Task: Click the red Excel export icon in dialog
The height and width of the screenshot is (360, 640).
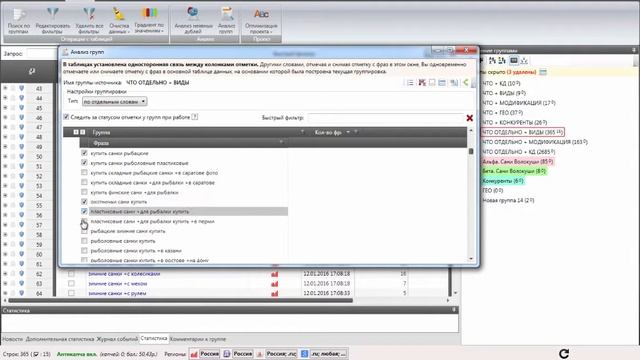Action: click(x=422, y=83)
